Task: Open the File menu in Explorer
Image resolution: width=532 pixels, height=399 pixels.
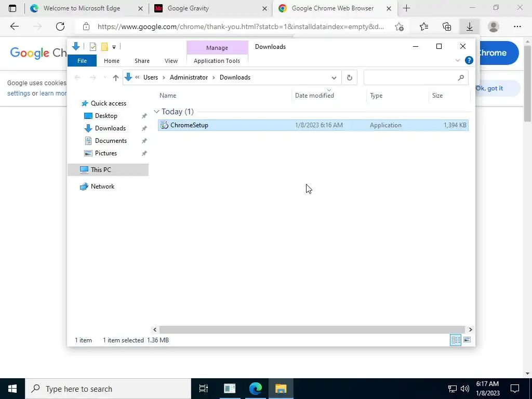Action: pos(82,61)
